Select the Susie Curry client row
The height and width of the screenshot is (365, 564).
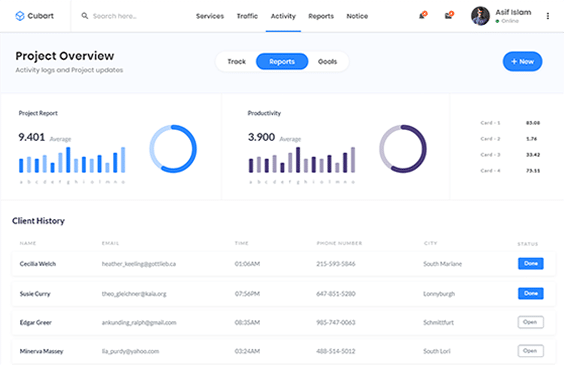tap(283, 294)
